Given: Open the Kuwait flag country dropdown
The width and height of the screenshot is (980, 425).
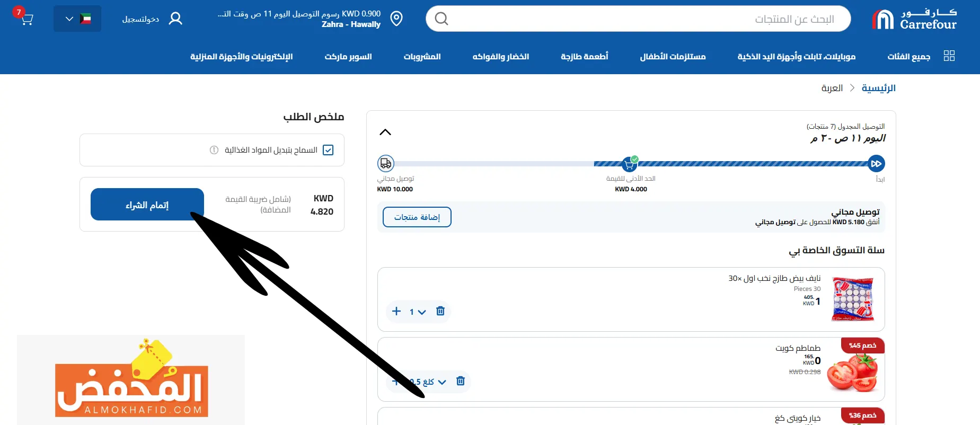Looking at the screenshot, I should tap(77, 19).
